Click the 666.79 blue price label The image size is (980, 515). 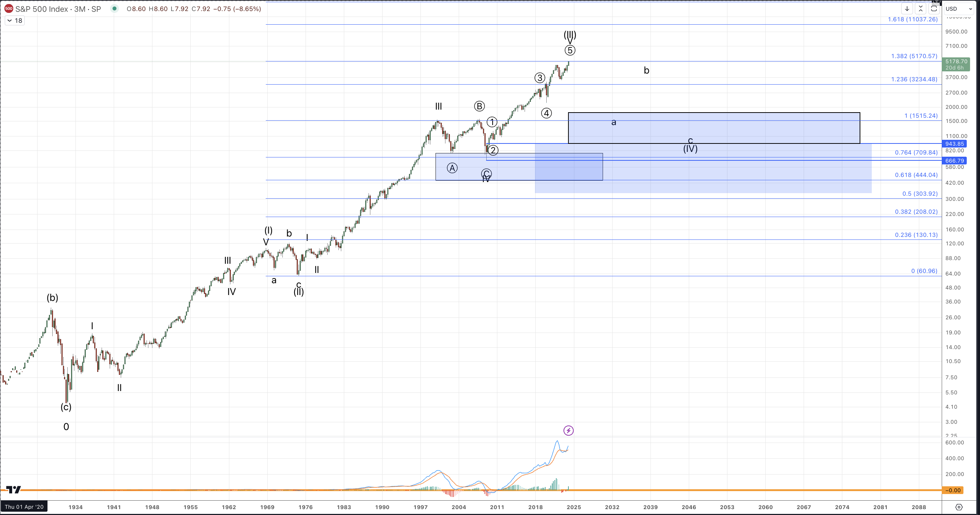(x=955, y=160)
